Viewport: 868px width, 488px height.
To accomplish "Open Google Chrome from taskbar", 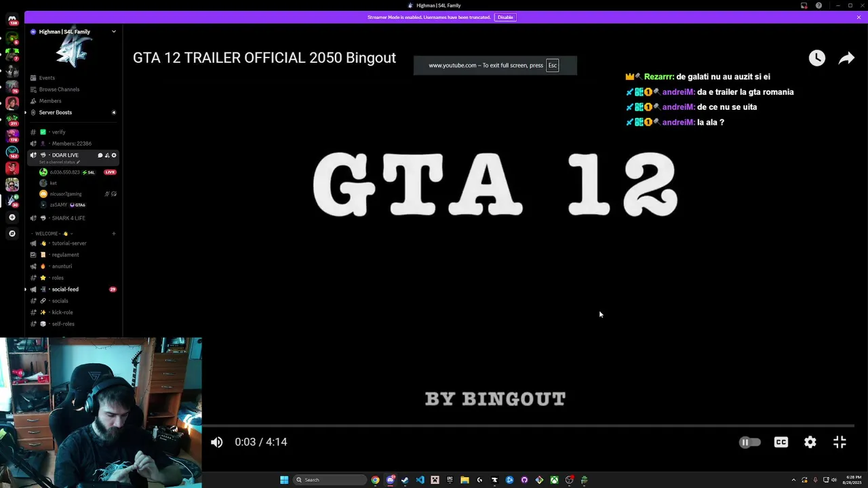I will click(x=375, y=480).
